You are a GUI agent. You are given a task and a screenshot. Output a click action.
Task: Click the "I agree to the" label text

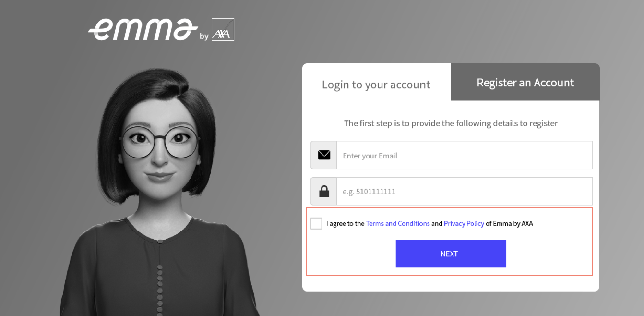point(345,223)
